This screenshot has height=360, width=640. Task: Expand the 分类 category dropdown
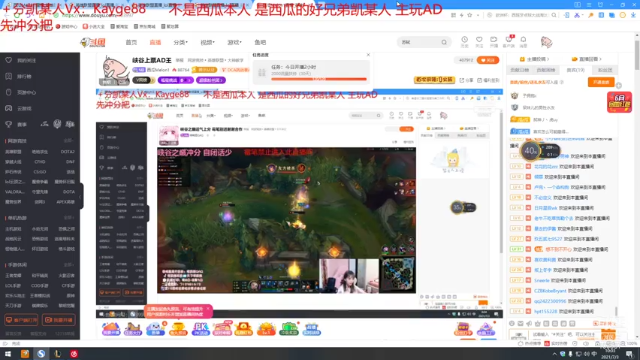(x=180, y=42)
